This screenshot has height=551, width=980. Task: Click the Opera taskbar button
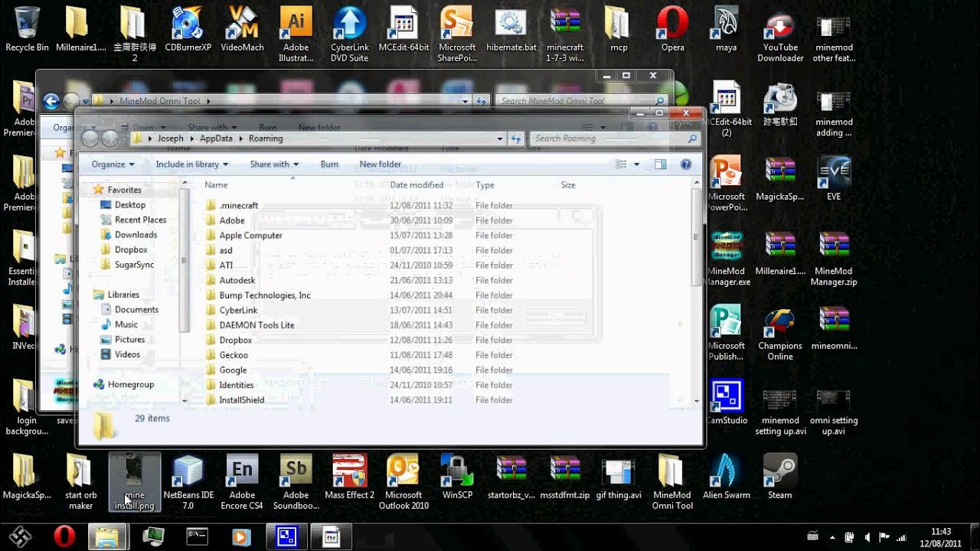64,536
